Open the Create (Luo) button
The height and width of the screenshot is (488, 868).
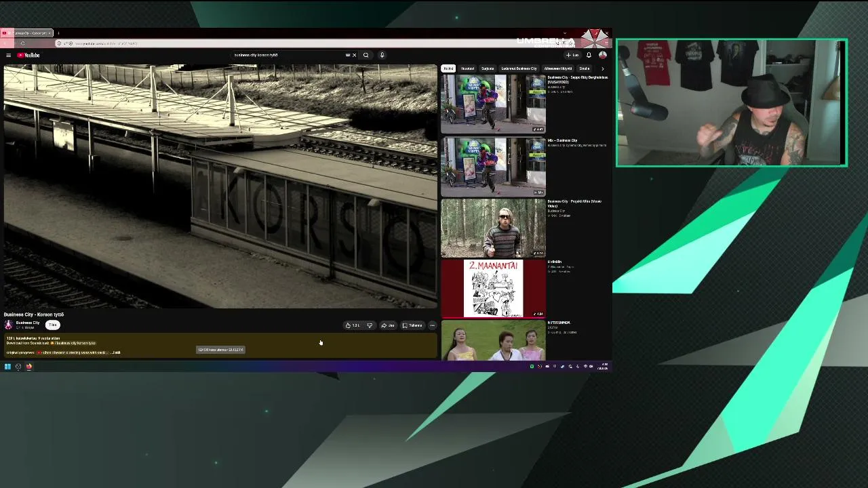point(572,55)
